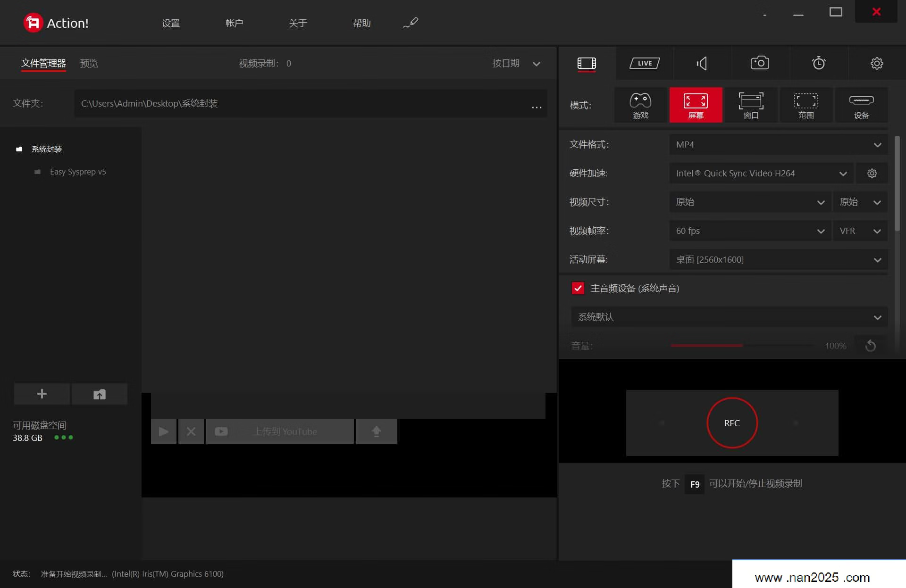Click the folder path input field
The image size is (906, 588).
(302, 103)
